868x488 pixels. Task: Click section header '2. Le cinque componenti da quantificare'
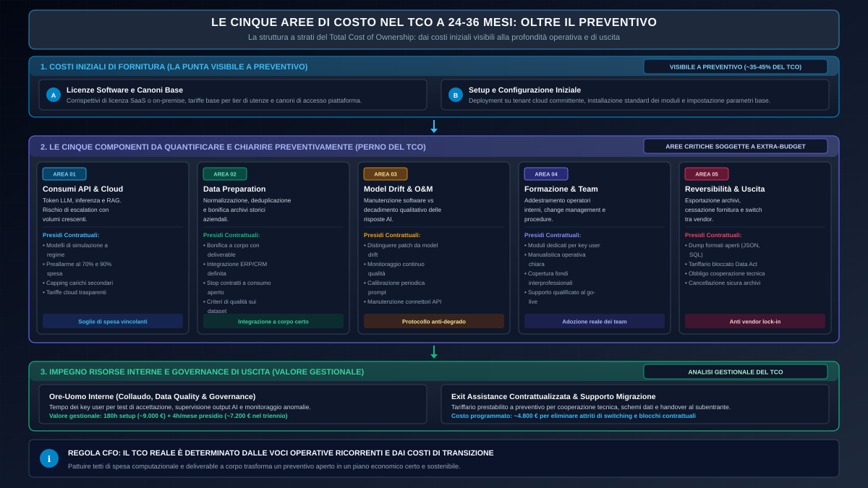[233, 147]
